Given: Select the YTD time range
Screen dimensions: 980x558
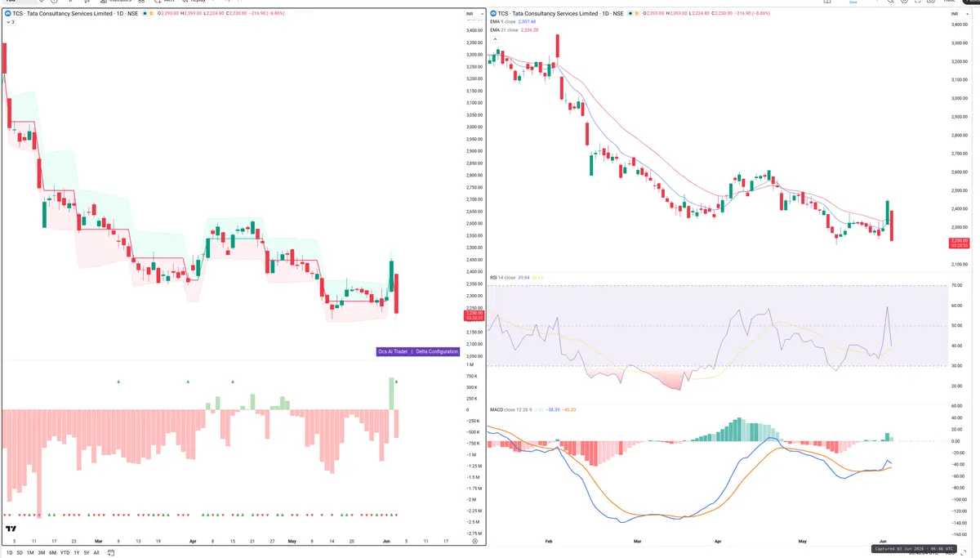Looking at the screenshot, I should [x=65, y=553].
